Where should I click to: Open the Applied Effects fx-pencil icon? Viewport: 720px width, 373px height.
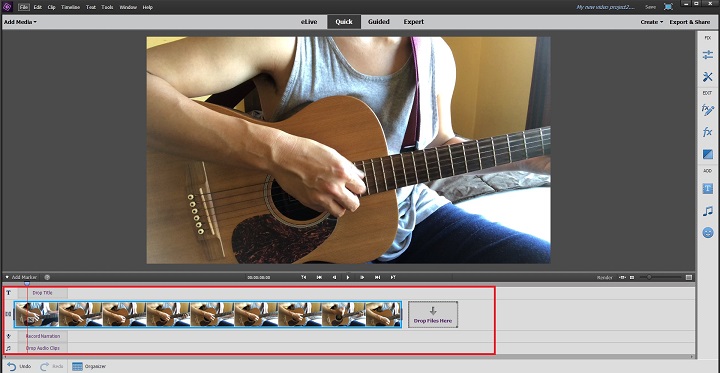(707, 110)
